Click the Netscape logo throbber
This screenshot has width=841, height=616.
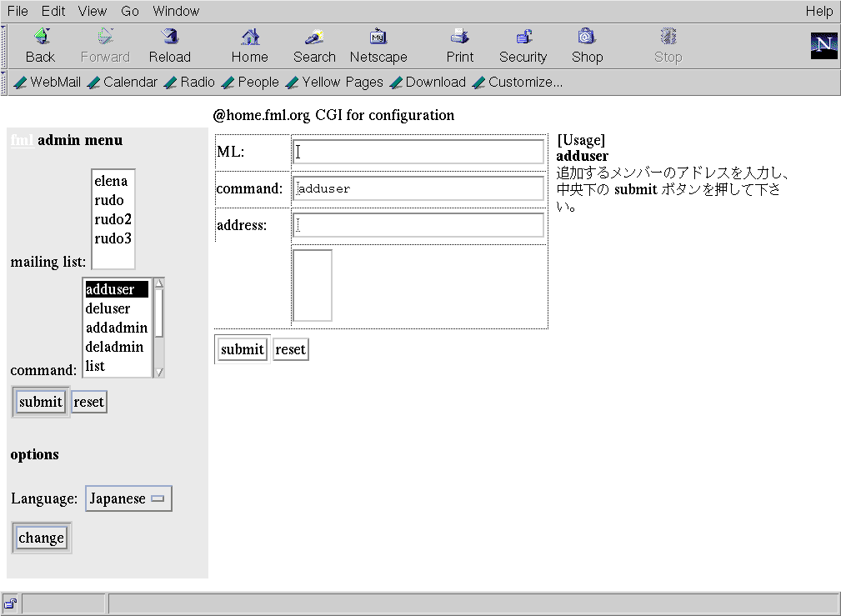coord(823,46)
